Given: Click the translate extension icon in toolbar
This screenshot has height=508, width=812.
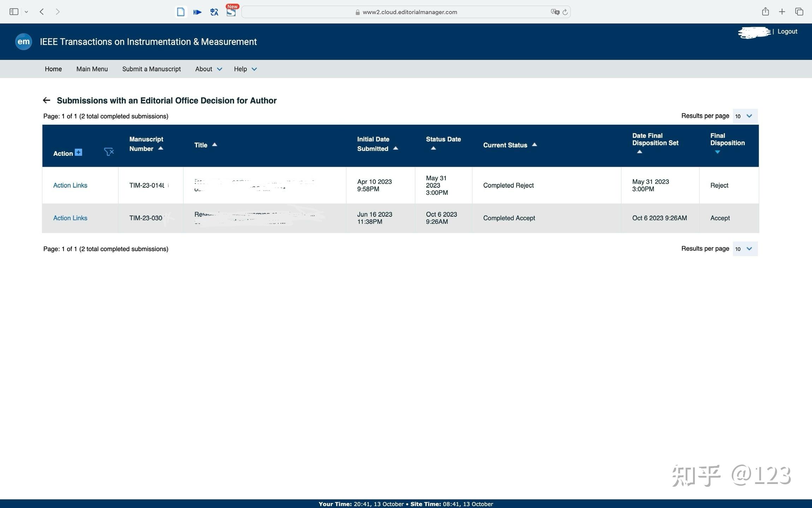Looking at the screenshot, I should tap(214, 12).
